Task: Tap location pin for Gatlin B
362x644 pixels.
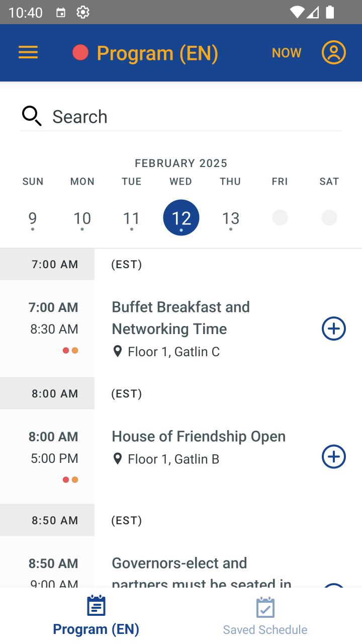Action: (118, 459)
